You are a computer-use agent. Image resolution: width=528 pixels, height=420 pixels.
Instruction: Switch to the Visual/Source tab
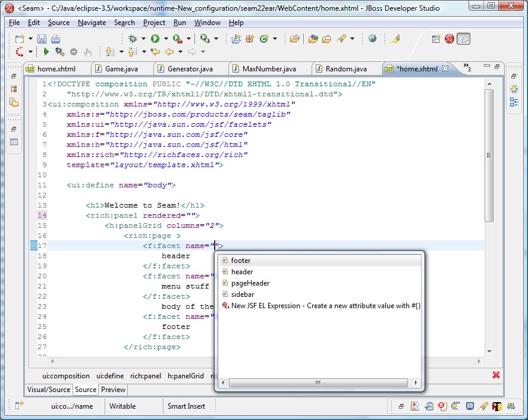(49, 390)
